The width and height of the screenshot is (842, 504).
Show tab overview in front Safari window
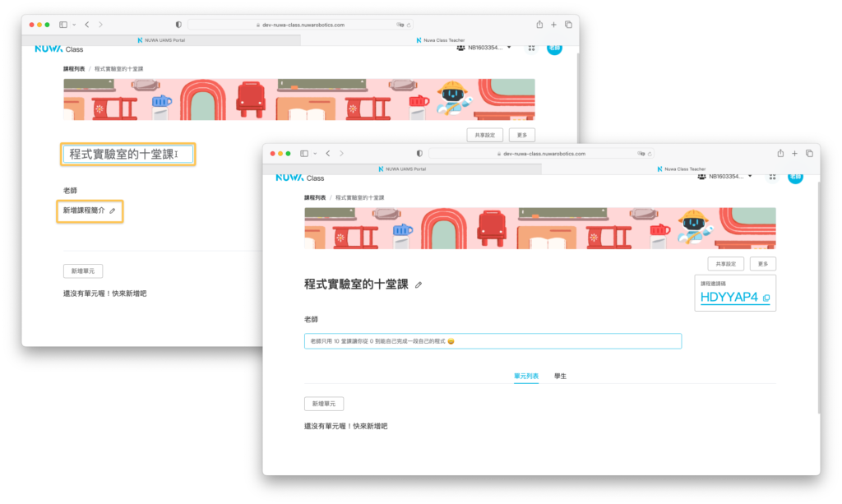(x=809, y=154)
